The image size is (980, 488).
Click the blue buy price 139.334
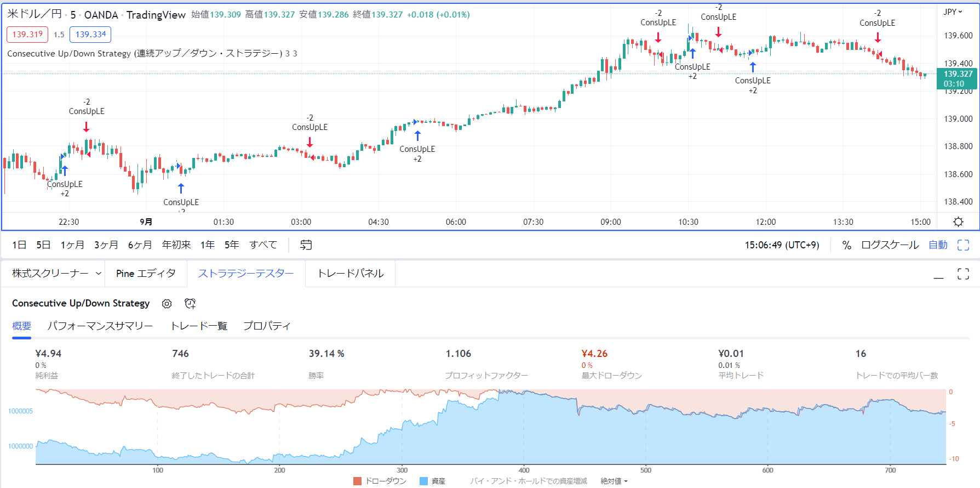click(x=90, y=35)
